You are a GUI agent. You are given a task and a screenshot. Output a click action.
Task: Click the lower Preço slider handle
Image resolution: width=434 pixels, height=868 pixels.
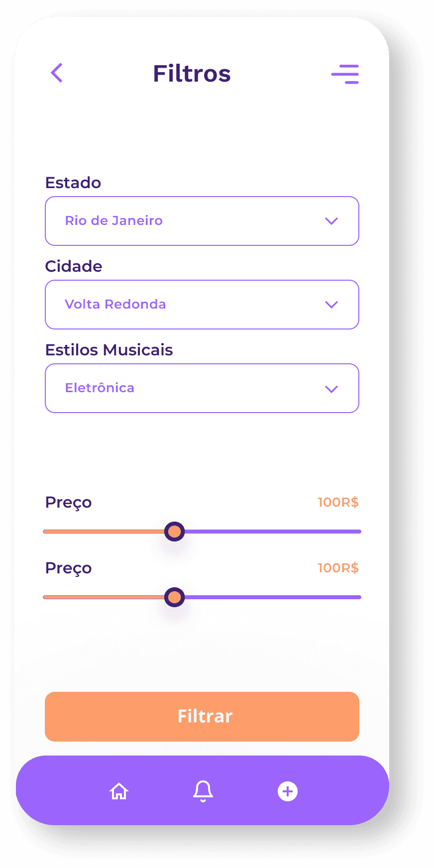(x=175, y=597)
